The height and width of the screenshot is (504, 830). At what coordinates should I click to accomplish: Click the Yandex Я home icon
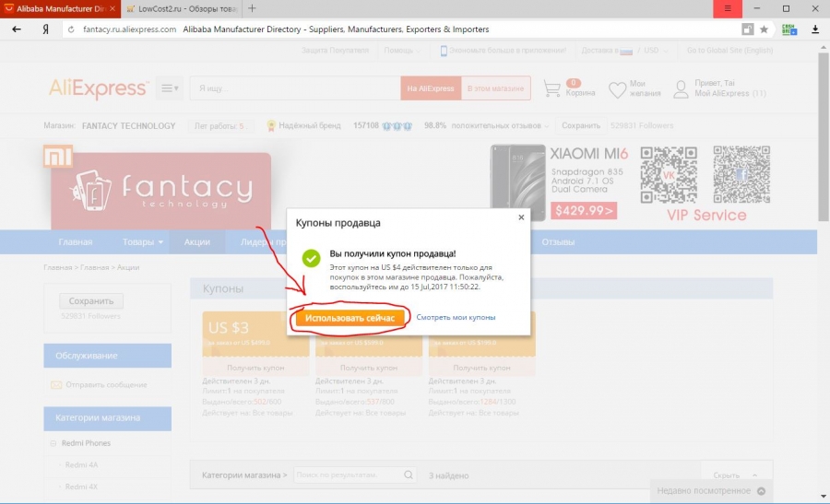(x=46, y=29)
